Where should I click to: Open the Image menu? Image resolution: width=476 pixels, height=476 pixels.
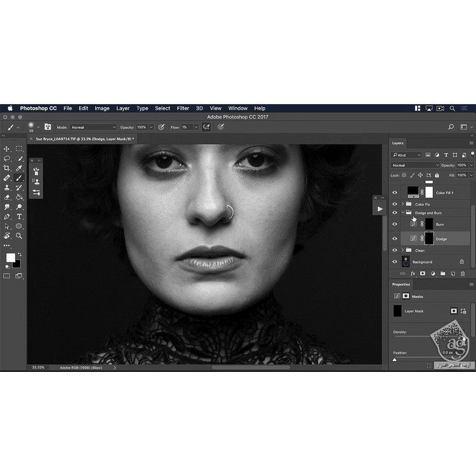coord(102,109)
